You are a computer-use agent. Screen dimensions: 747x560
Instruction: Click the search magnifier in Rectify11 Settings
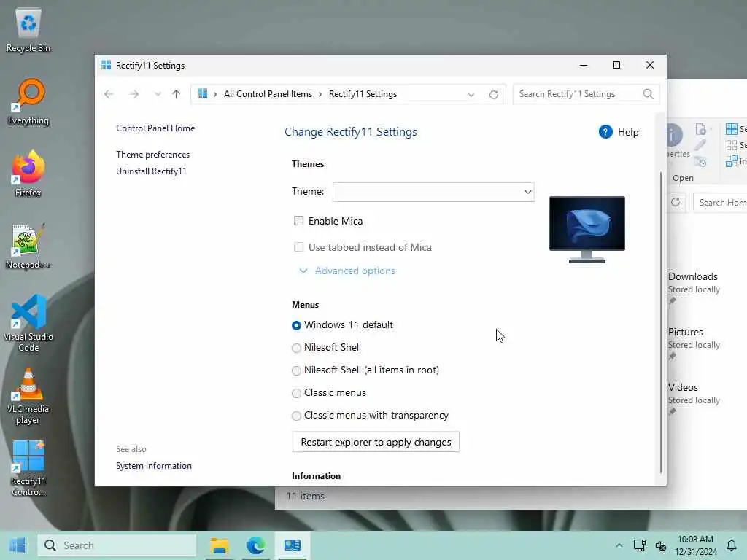[x=648, y=94]
